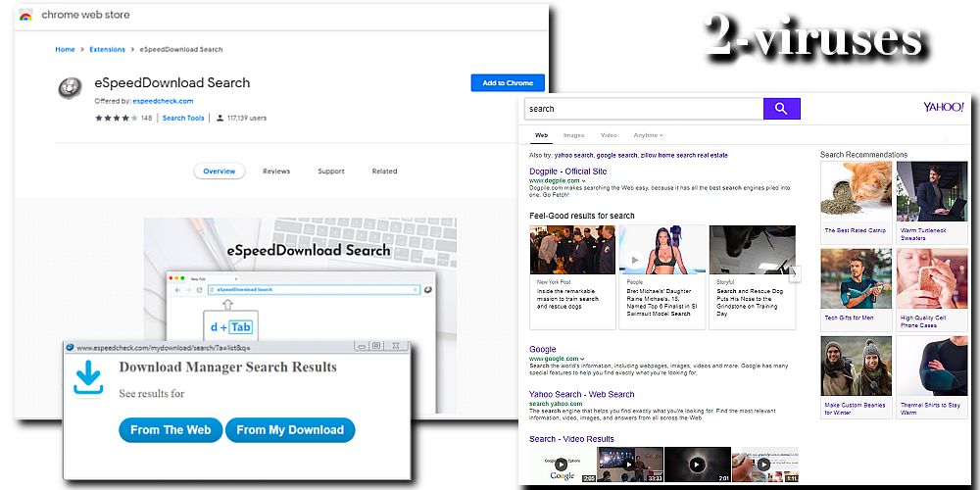Select the Video tab in Yahoo results
This screenshot has height=490, width=980.
tap(609, 135)
